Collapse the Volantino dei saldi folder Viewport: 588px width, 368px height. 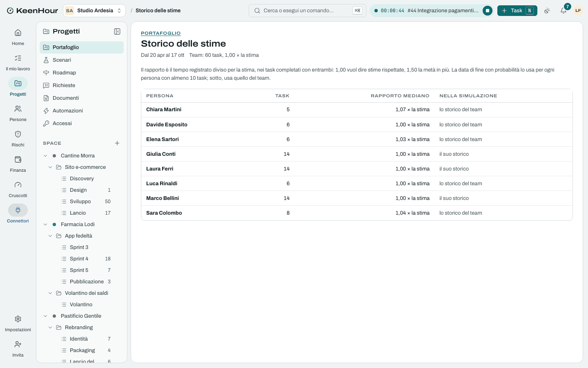50,293
